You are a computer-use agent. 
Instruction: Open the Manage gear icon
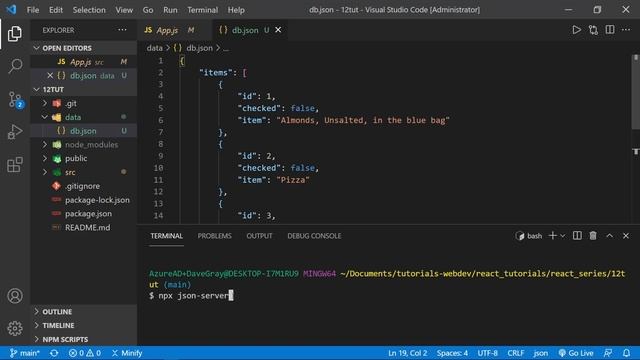coord(15,328)
